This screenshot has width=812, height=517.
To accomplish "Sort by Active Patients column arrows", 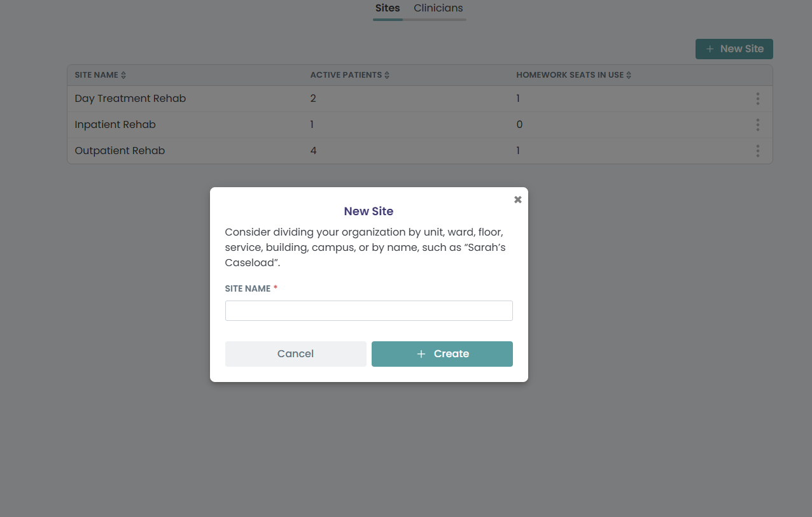I will click(387, 75).
